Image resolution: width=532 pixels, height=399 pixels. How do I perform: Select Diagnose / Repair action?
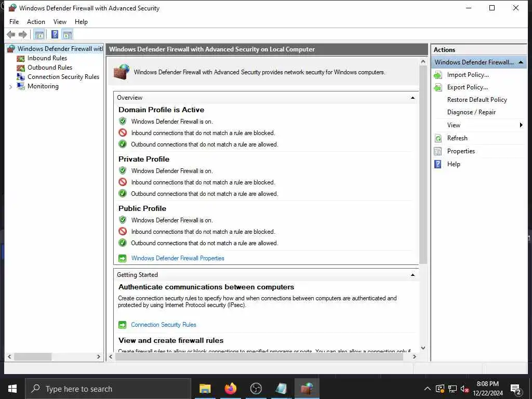471,112
